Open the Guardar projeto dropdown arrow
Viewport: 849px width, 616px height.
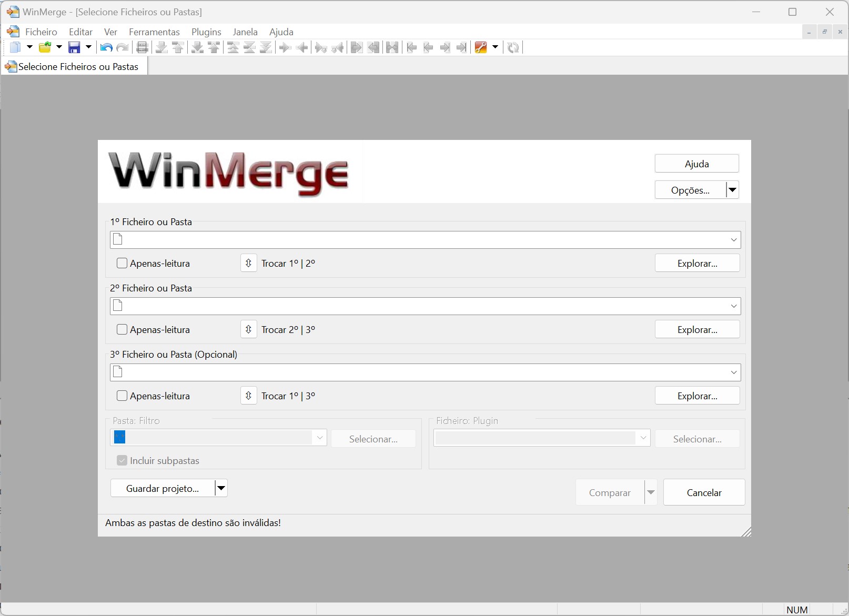221,488
